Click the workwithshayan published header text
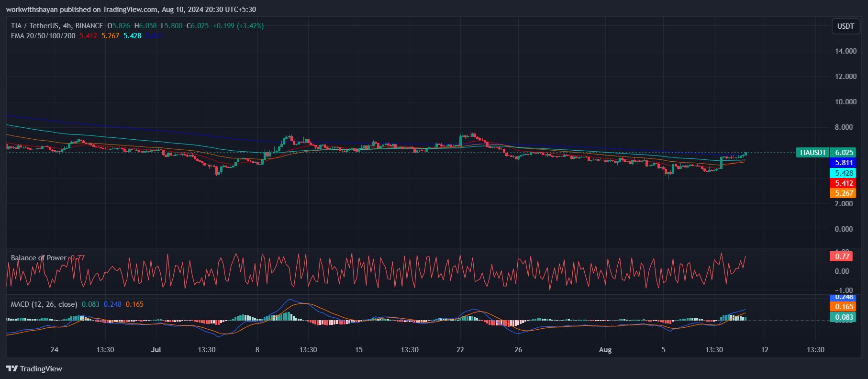Screen dimensions: 868x379 click(x=131, y=10)
